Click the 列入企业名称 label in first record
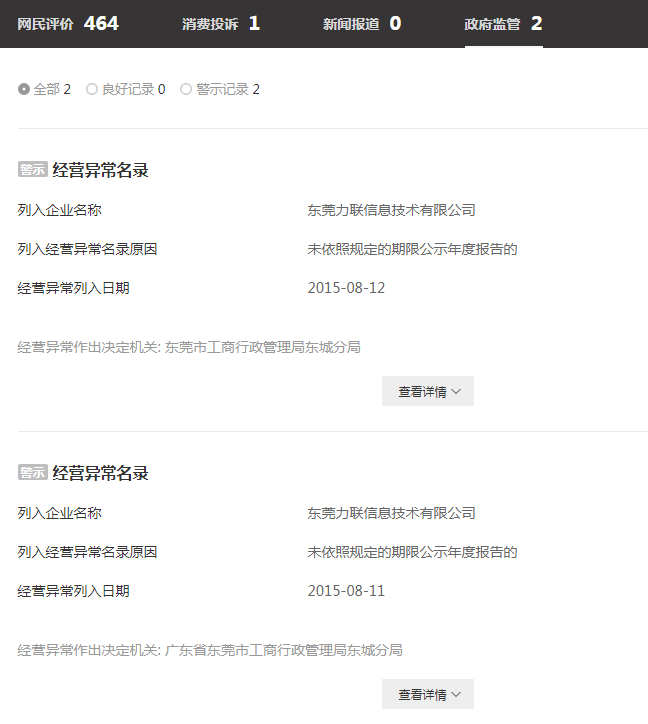 click(60, 210)
